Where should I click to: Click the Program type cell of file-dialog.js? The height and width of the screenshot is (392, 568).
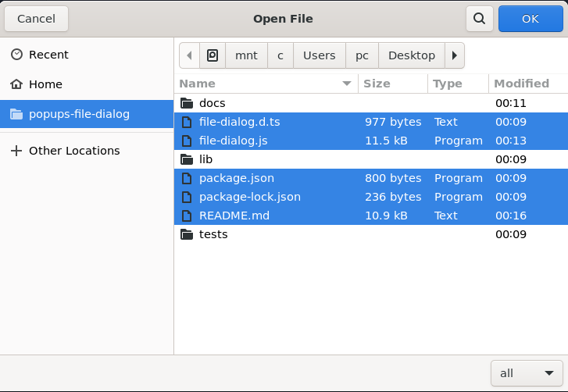tap(459, 141)
